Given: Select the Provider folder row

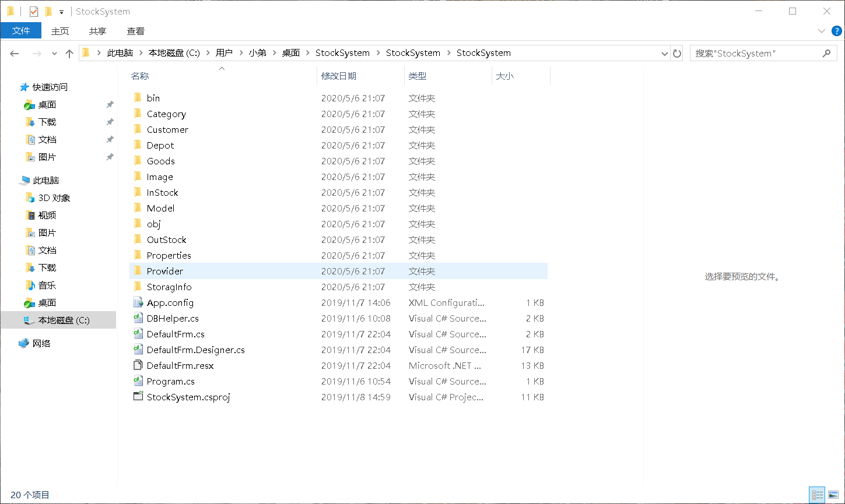Looking at the screenshot, I should 338,271.
